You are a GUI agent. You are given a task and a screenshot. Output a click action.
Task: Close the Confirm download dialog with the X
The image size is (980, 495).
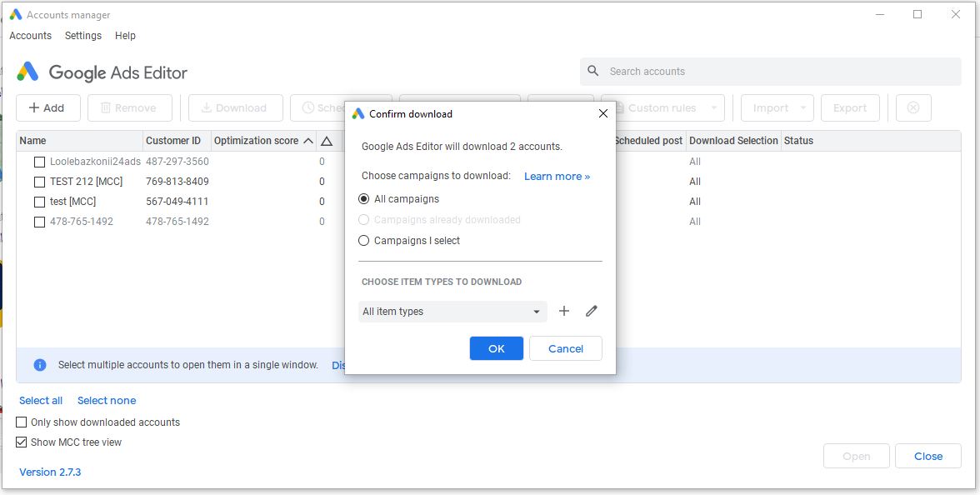(x=603, y=113)
